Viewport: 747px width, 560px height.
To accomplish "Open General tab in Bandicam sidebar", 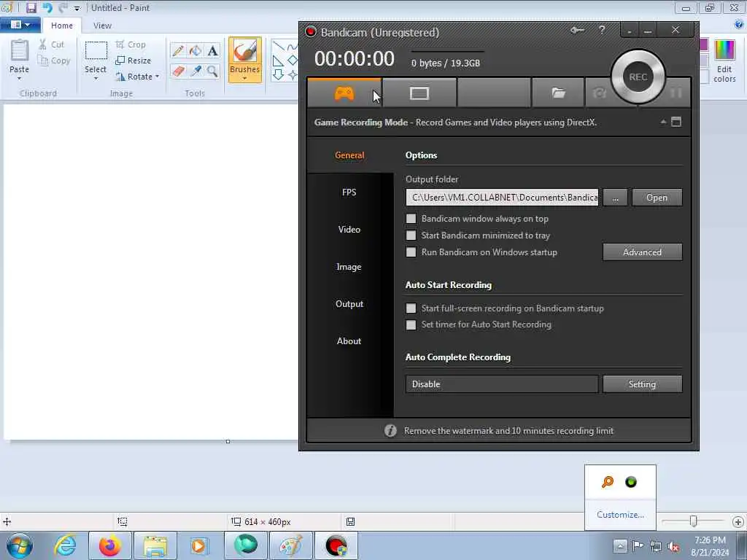I will (x=349, y=155).
